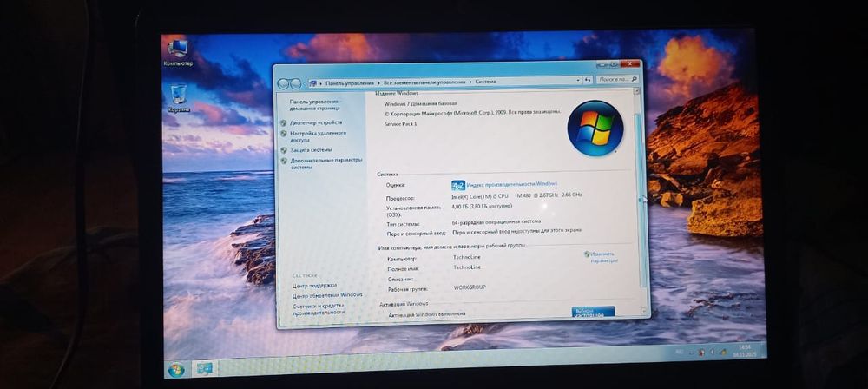Click the network tray icon
868x389 pixels.
[722, 351]
